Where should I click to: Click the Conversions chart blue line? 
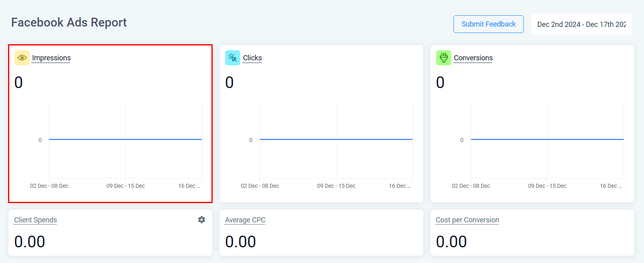pos(547,140)
